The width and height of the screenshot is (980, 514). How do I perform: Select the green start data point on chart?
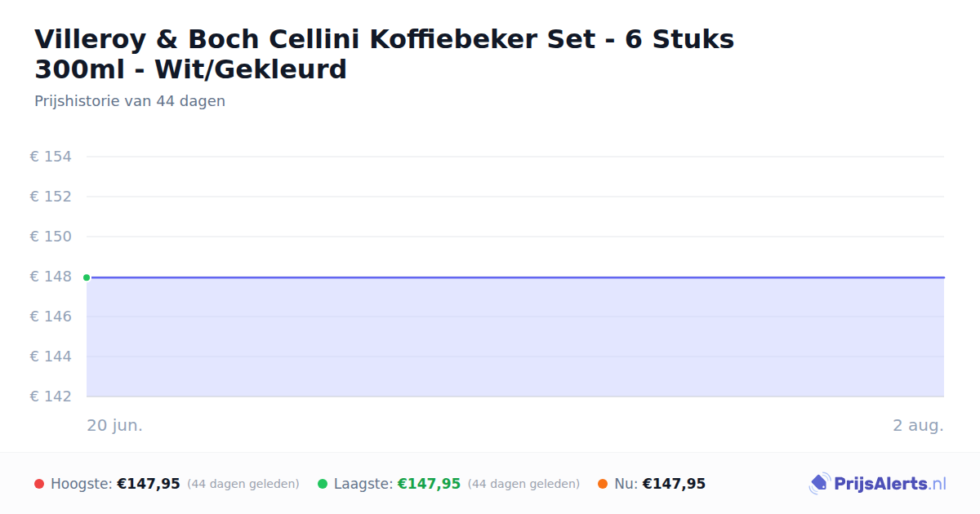(87, 277)
